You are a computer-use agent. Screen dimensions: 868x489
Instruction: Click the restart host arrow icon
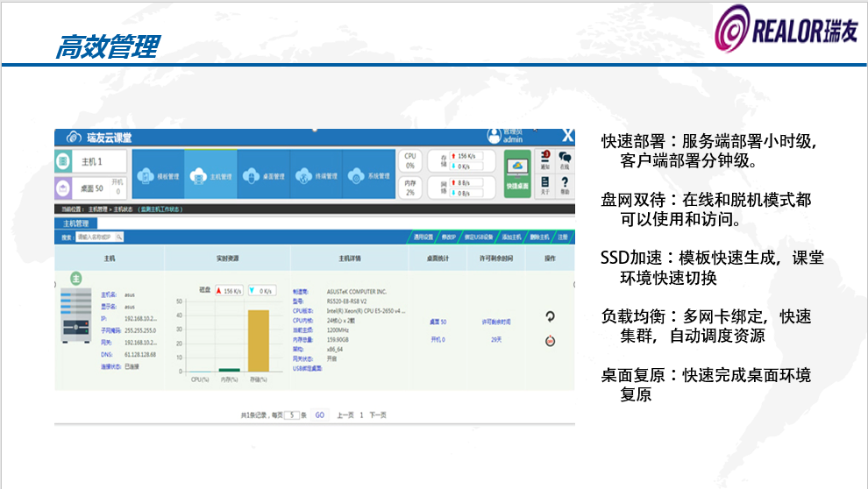coord(550,316)
